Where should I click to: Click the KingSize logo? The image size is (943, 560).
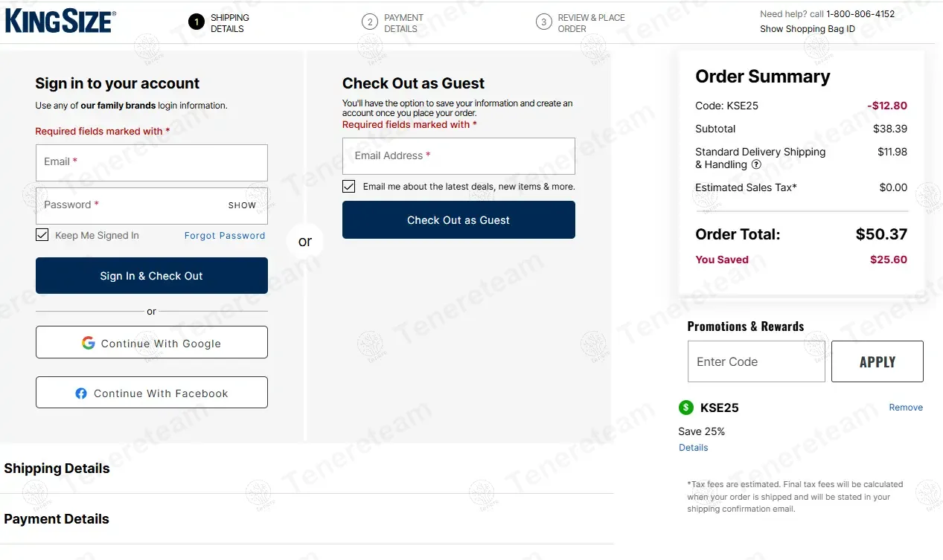click(60, 22)
